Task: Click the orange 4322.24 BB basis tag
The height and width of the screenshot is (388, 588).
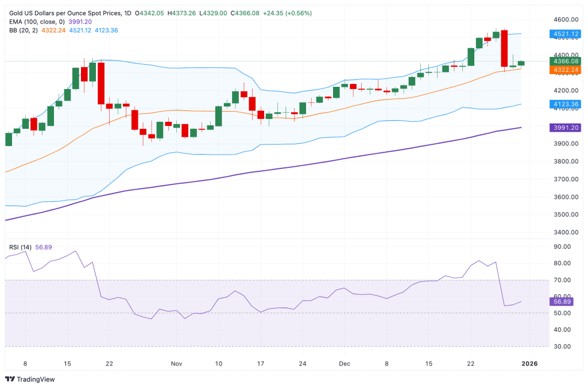Action: pos(565,70)
